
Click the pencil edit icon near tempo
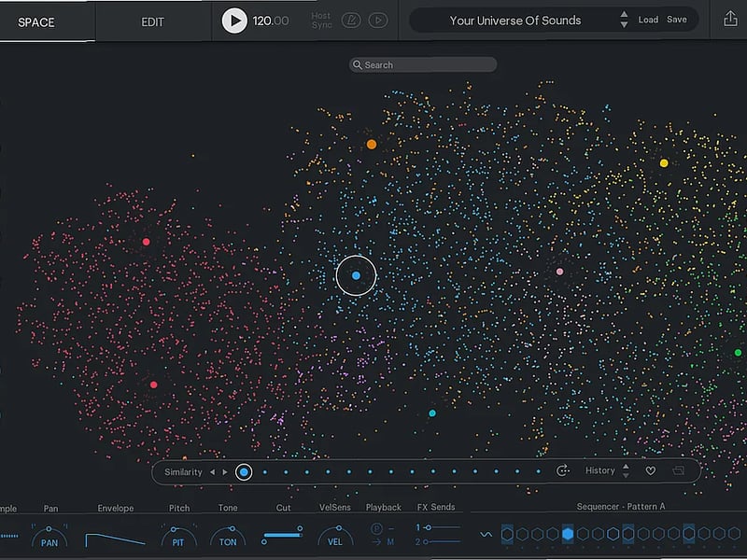click(x=351, y=20)
